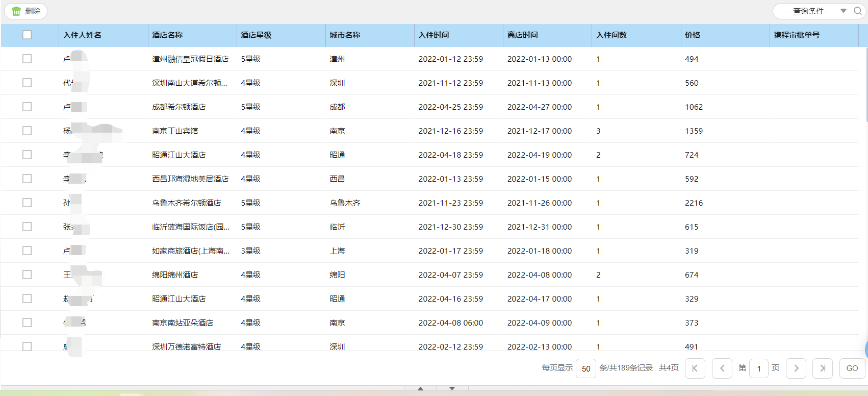Go to next page arrow
This screenshot has width=868, height=396.
[796, 368]
